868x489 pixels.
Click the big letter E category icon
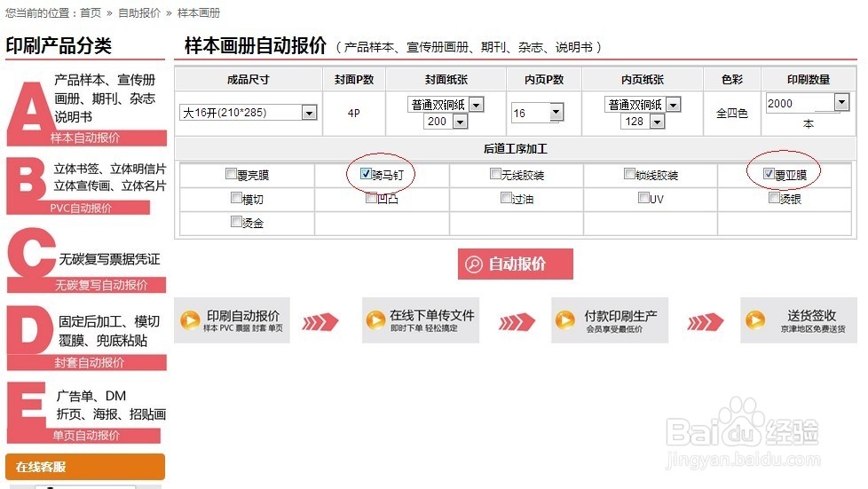coord(27,406)
